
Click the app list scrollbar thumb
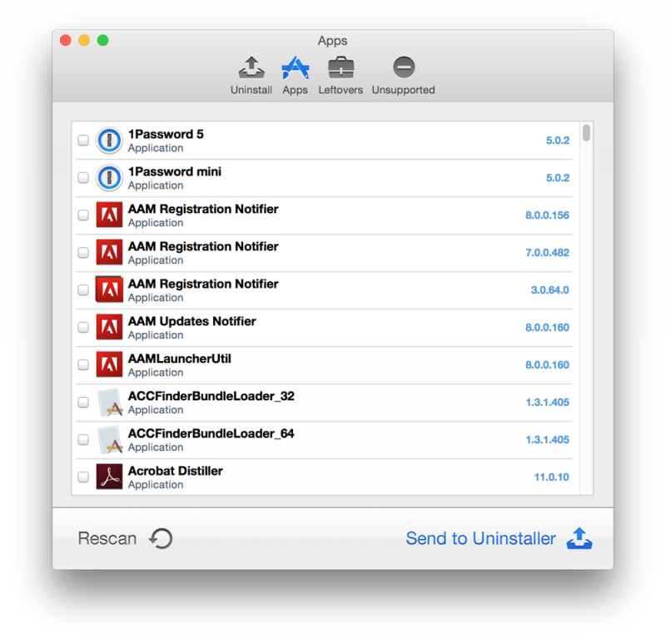[587, 133]
